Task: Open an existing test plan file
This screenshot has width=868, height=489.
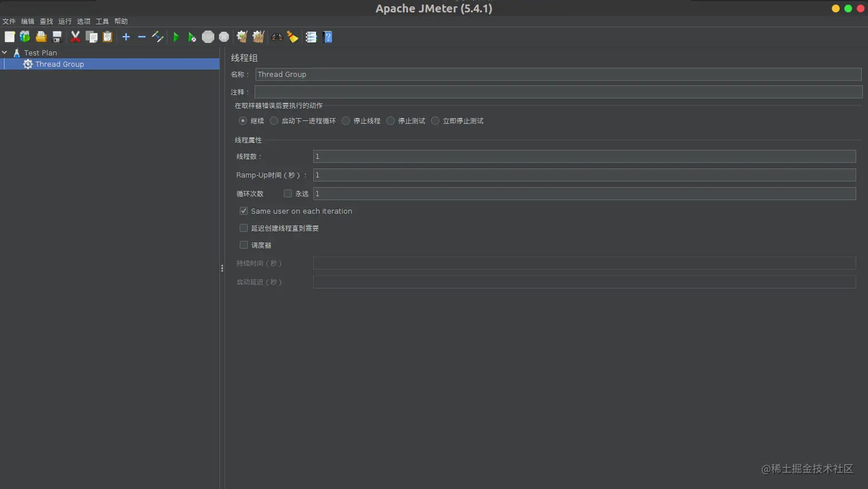Action: coord(41,37)
